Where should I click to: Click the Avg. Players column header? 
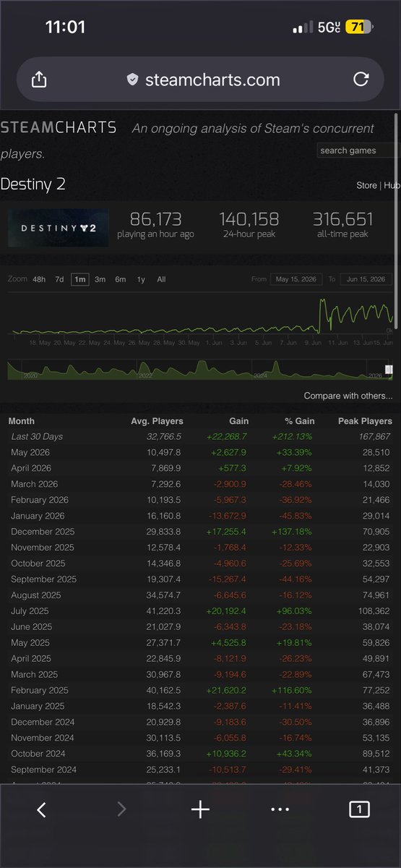pos(158,421)
